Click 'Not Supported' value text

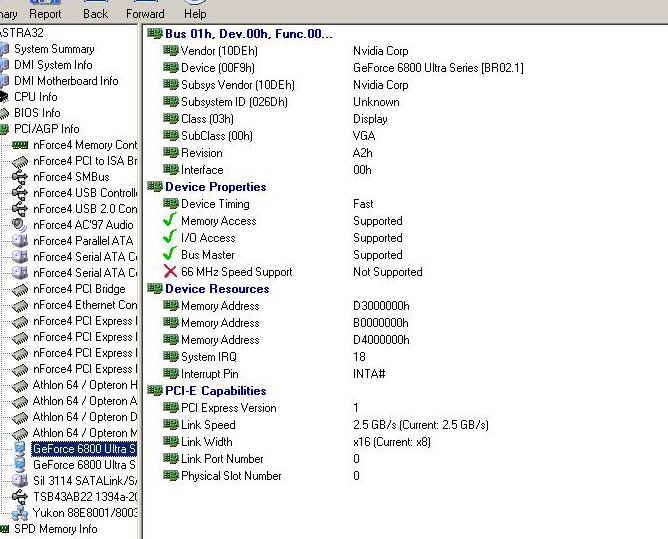(x=388, y=272)
